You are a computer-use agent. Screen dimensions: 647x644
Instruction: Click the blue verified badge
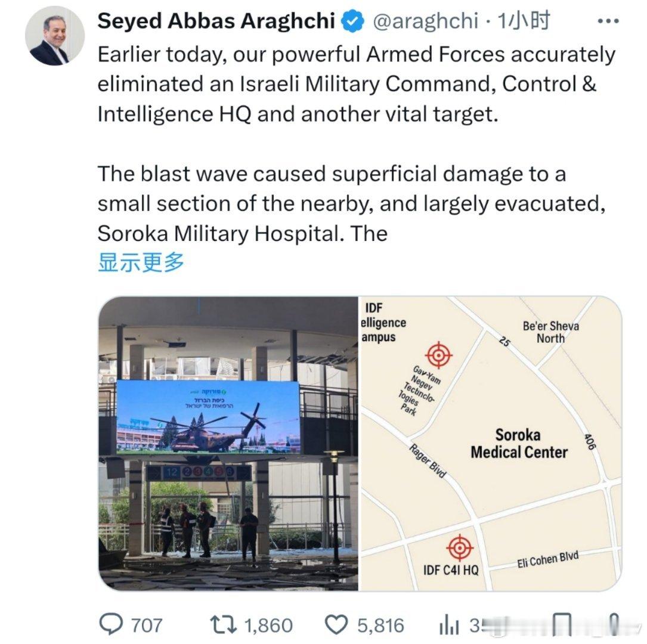353,21
